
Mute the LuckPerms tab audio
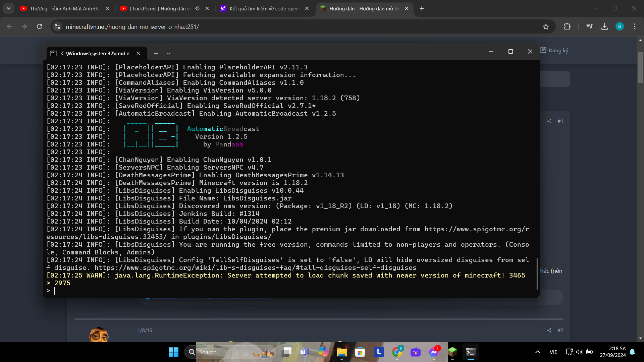point(197,8)
